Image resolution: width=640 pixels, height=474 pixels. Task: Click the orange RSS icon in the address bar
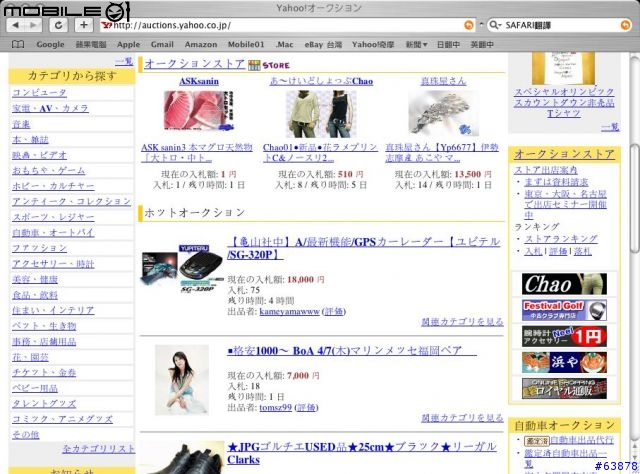(469, 25)
